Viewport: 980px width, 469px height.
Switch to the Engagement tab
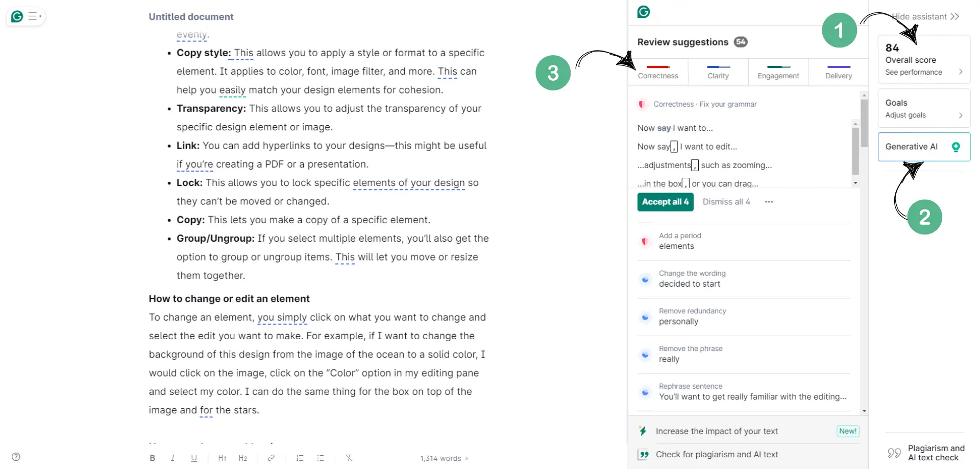pyautogui.click(x=778, y=72)
